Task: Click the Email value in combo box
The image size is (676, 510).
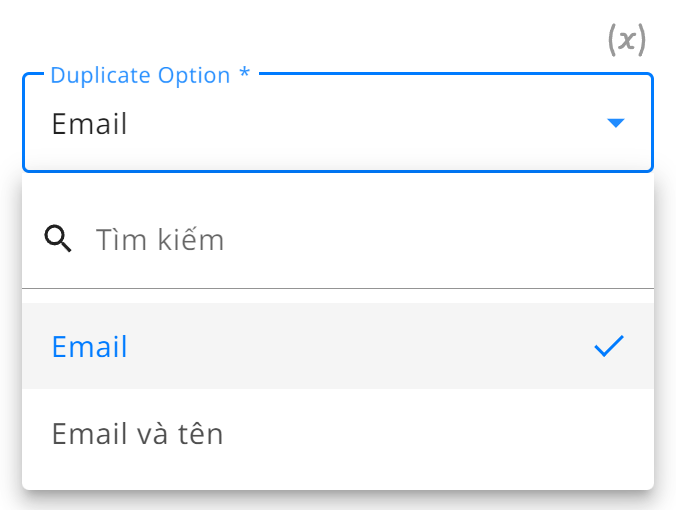Action: pos(89,124)
